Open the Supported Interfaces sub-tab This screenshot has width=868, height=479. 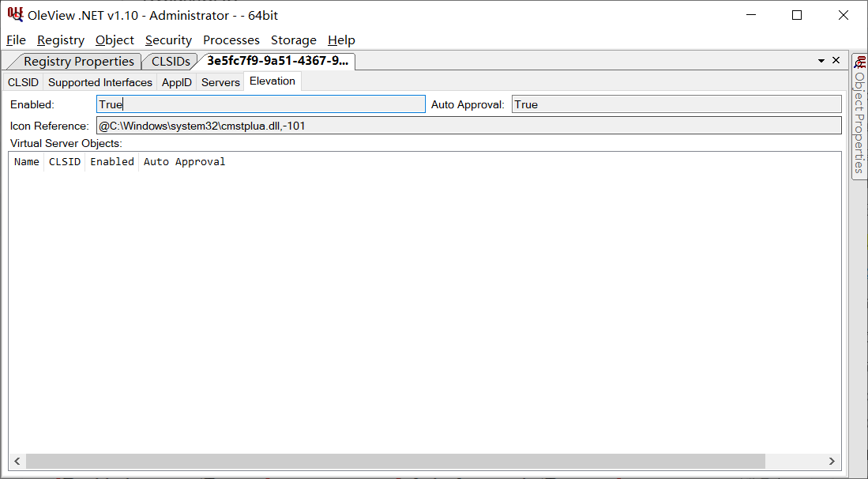point(100,82)
